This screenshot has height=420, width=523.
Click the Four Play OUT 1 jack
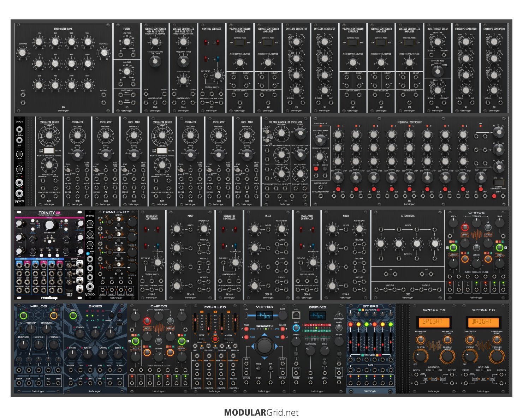(x=103, y=290)
